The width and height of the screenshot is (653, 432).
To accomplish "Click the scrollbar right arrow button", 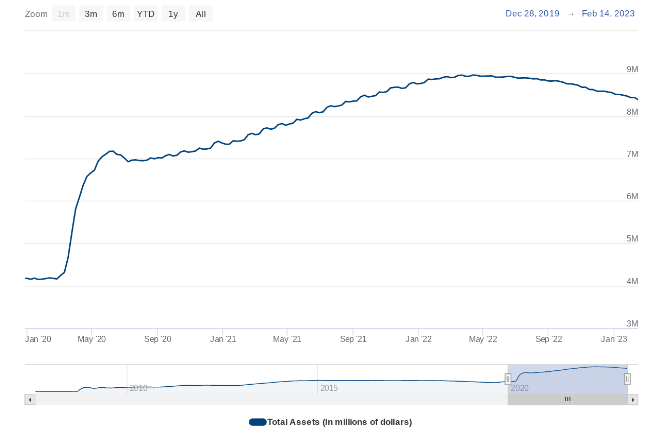I will (633, 399).
